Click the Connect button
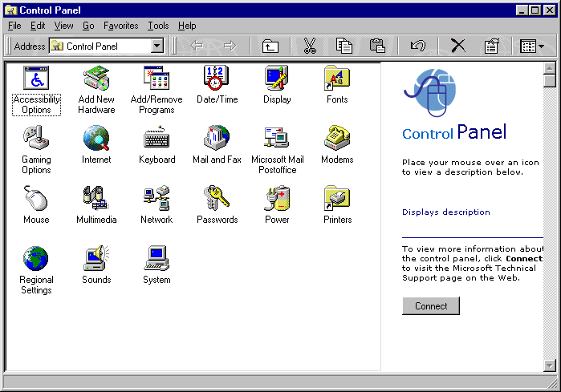 (431, 306)
